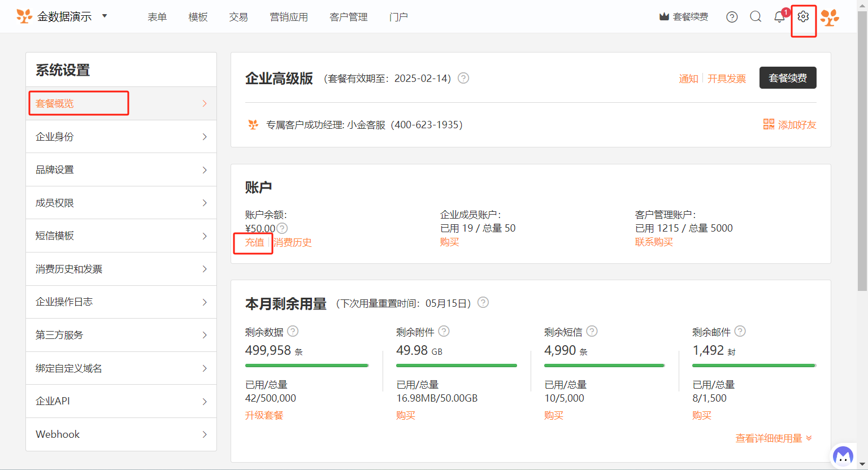
Task: Open the 表单 menu
Action: point(157,17)
